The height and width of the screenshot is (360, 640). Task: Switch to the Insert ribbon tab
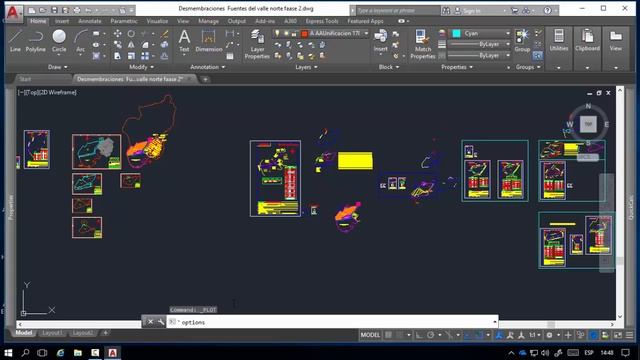62,21
